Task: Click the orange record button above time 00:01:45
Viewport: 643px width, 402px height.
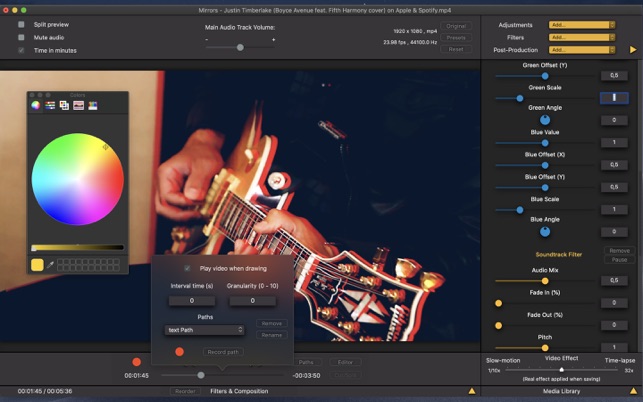Action: [x=137, y=362]
